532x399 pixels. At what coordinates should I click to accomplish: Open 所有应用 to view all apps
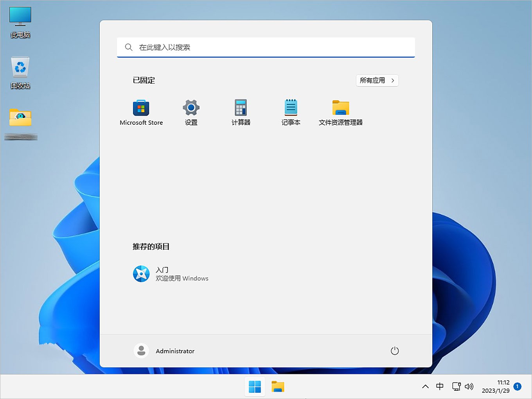(377, 81)
